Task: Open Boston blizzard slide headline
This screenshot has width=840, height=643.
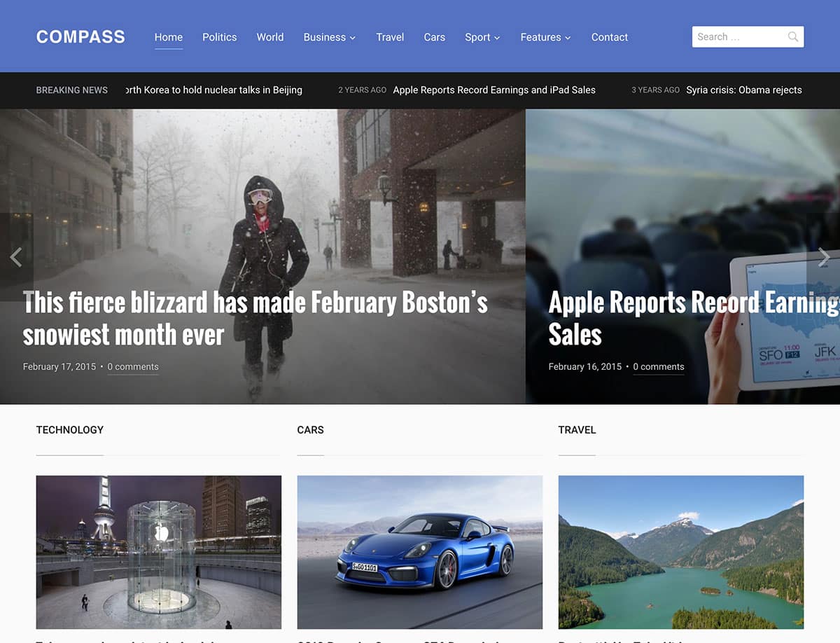Action: click(255, 319)
